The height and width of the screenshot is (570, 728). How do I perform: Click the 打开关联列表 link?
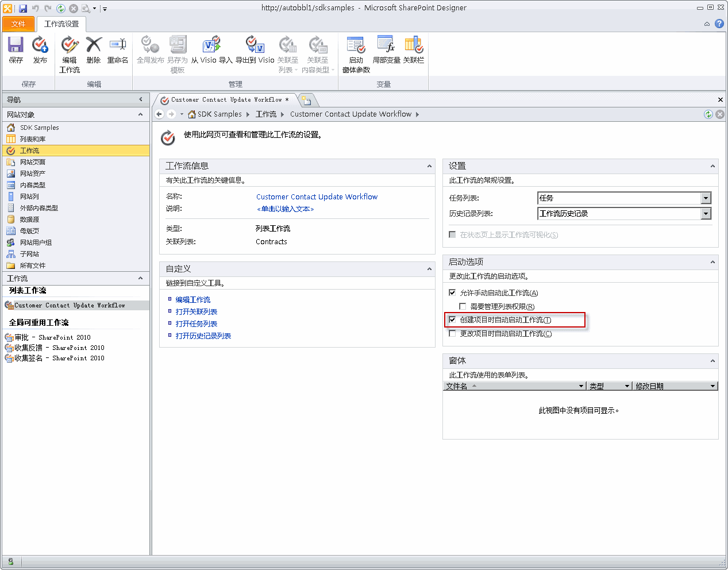point(196,312)
